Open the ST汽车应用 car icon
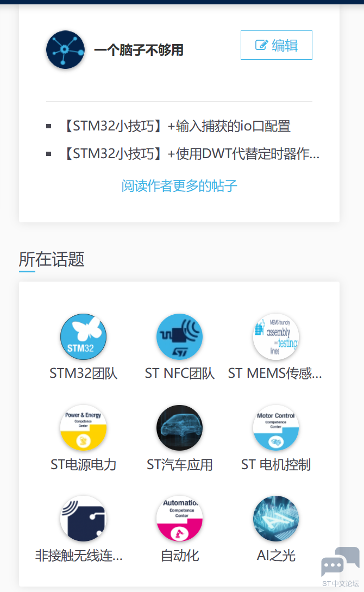Viewport: 364px width, 592px height. 179,428
